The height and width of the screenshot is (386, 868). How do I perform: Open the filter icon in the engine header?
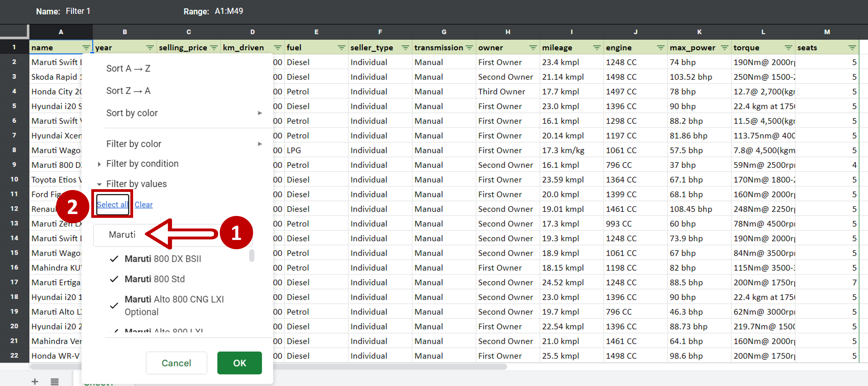pyautogui.click(x=661, y=48)
